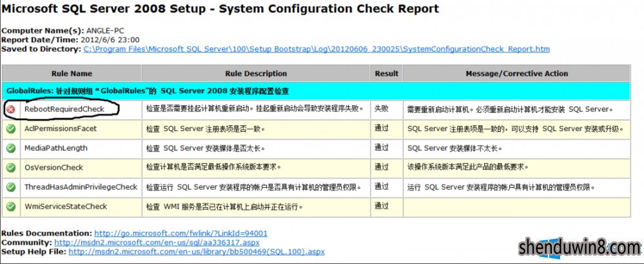The image size is (644, 264).
Task: Select the RebootRequiredCheck rule name
Action: [64, 109]
